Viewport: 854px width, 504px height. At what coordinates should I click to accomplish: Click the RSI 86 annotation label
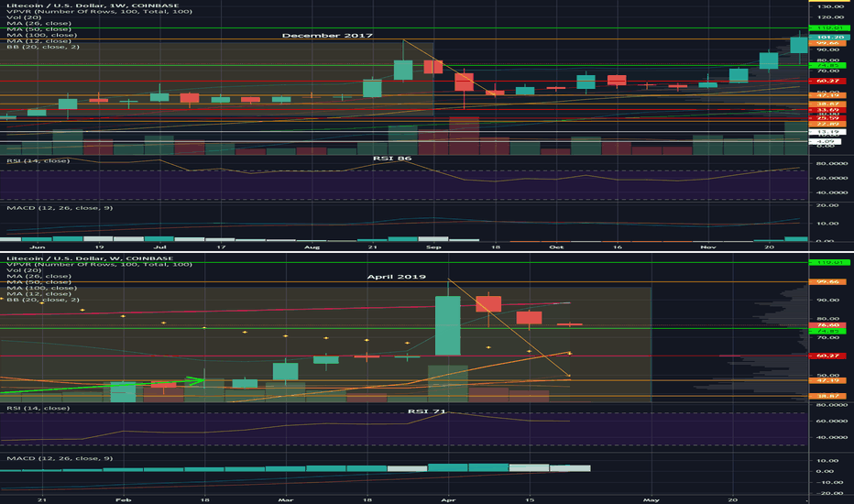pos(392,159)
